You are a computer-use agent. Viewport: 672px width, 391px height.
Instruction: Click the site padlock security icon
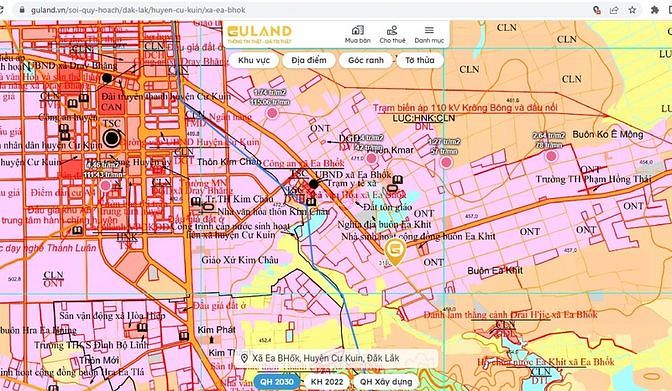coord(22,9)
